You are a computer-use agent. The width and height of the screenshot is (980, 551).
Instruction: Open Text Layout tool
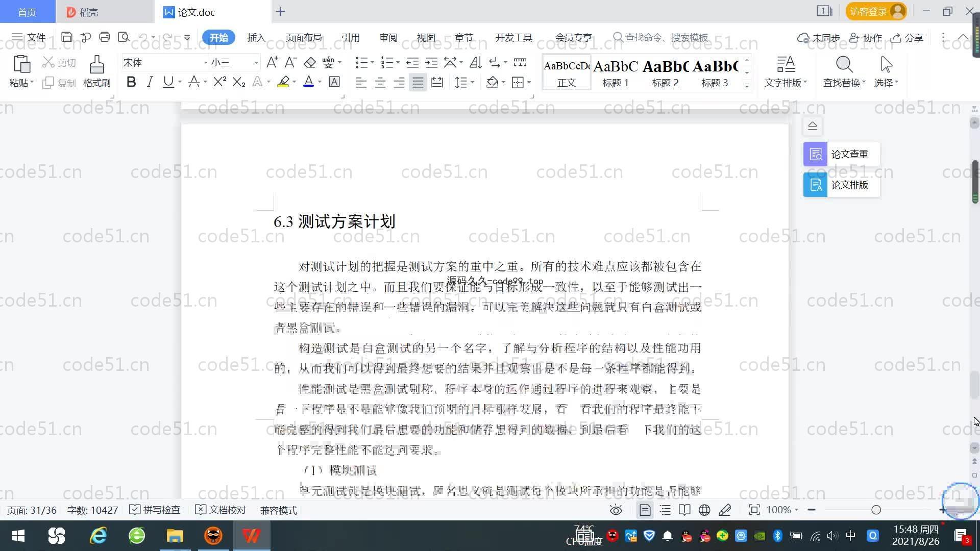point(786,71)
